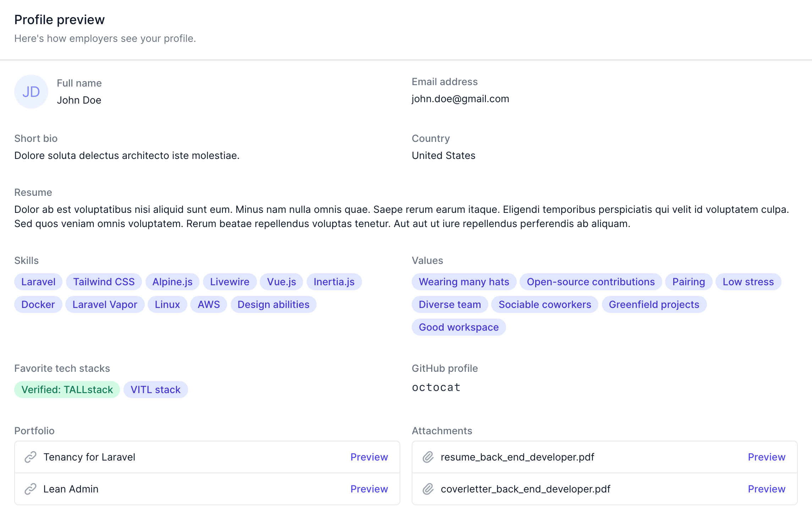This screenshot has height=518, width=812.
Task: Click the Sociable coworkers value badge
Action: [x=545, y=304]
